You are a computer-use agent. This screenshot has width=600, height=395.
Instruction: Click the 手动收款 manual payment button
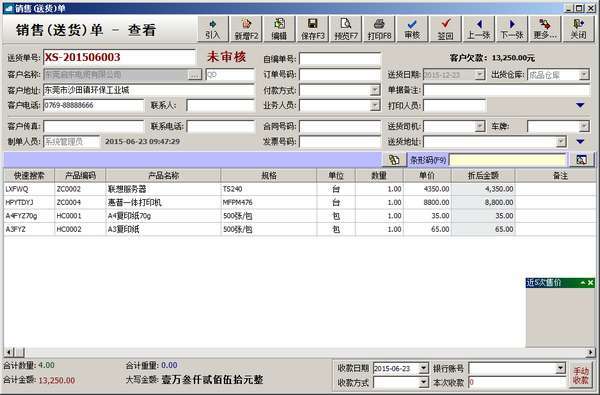coord(580,375)
